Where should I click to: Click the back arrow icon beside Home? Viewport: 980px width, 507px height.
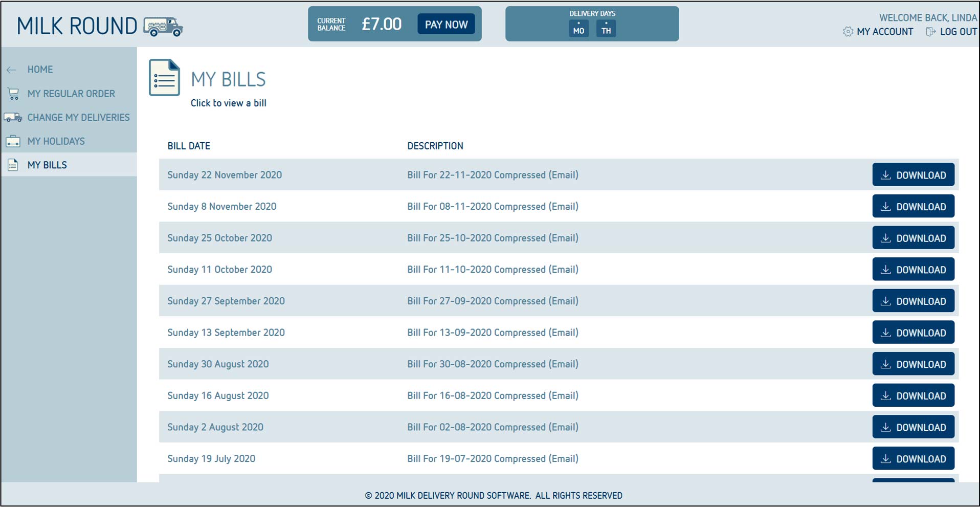[x=12, y=70]
